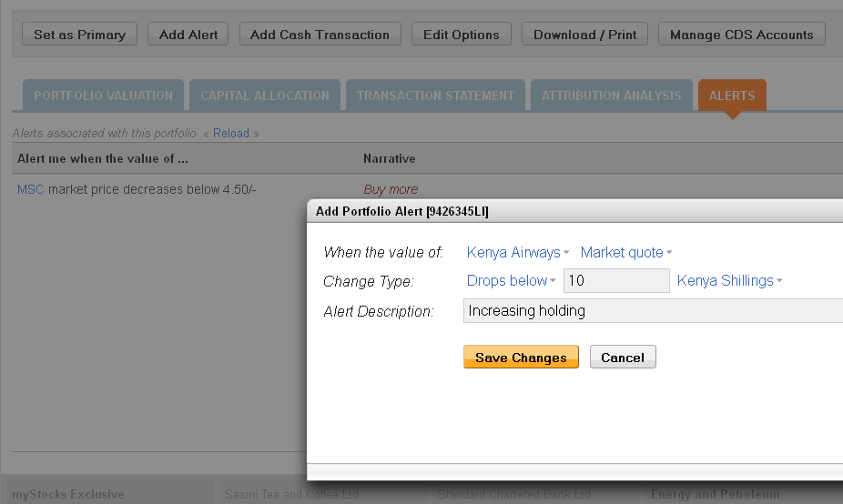Open the Transaction Statement tab
This screenshot has height=504, width=843.
click(435, 96)
